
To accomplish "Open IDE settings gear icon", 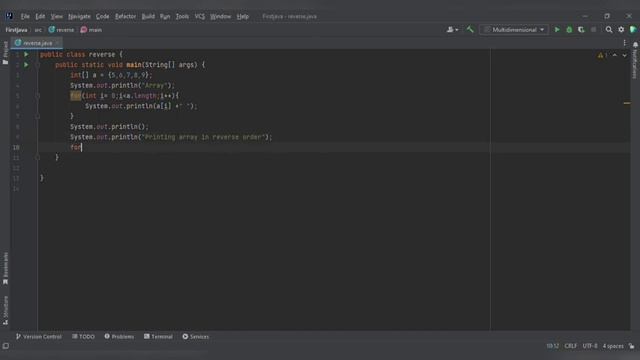I will (621, 30).
